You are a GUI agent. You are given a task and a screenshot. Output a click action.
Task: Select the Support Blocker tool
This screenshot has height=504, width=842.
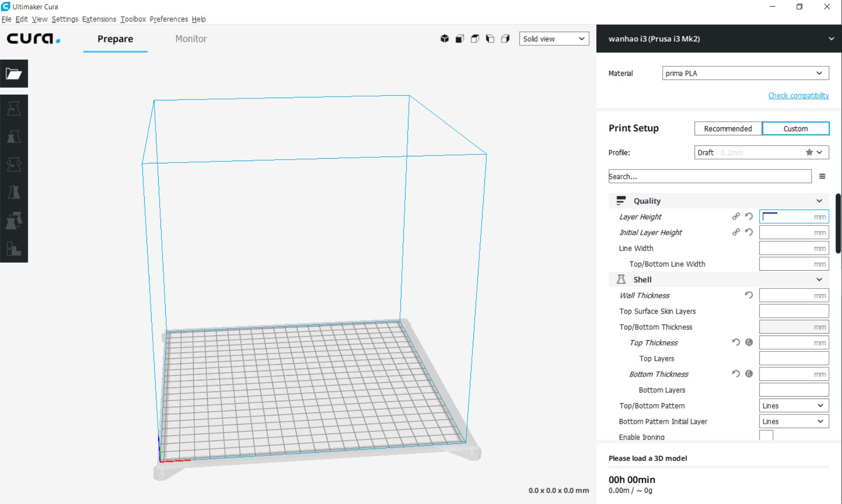pos(14,248)
